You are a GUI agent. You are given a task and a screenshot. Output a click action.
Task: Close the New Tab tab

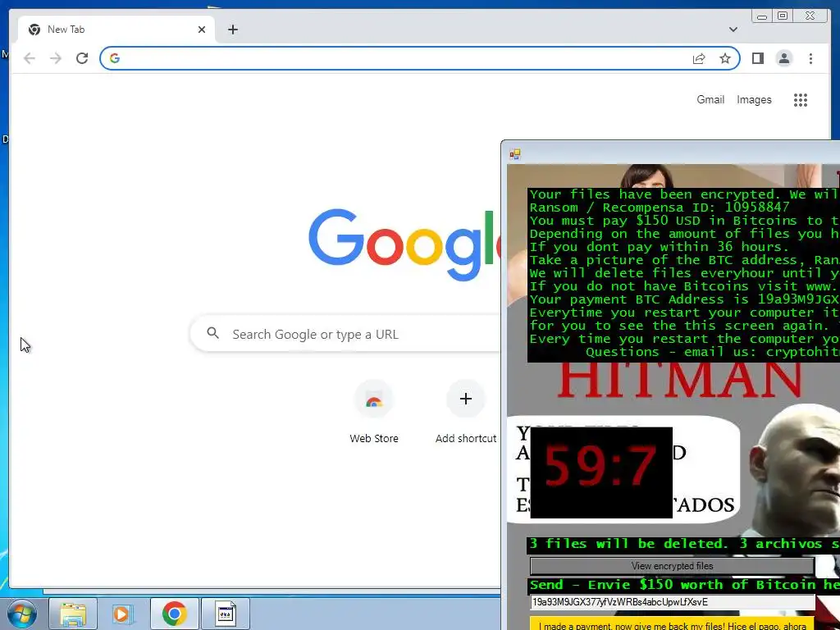click(x=202, y=30)
